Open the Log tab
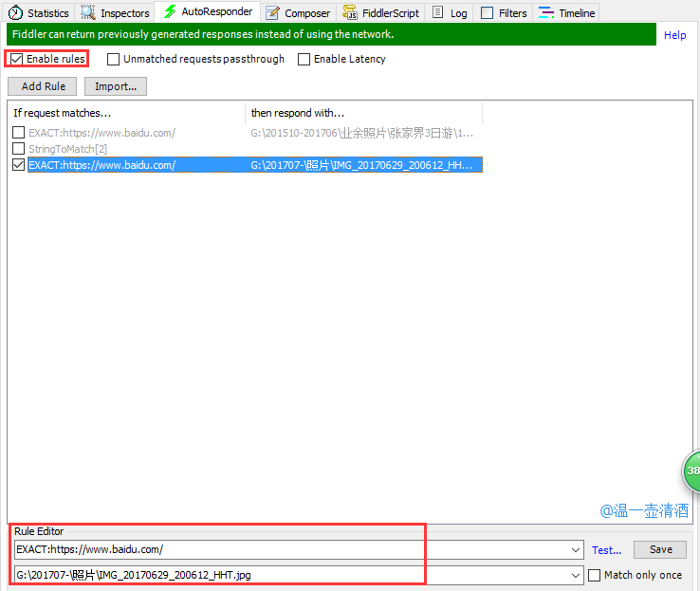 450,13
